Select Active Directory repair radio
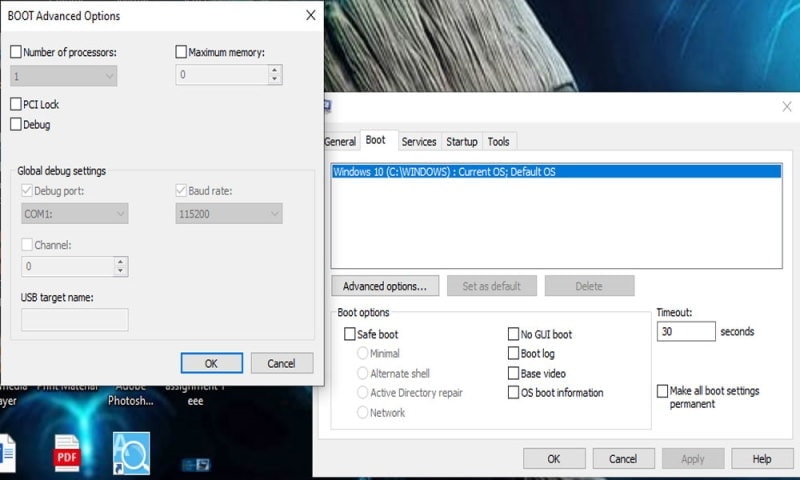The height and width of the screenshot is (480, 800). click(x=362, y=393)
